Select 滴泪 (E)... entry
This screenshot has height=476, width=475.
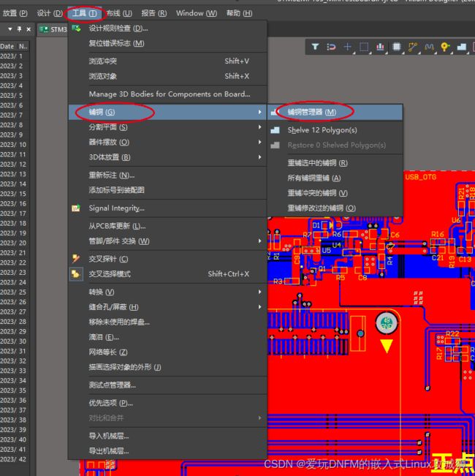[168, 337]
